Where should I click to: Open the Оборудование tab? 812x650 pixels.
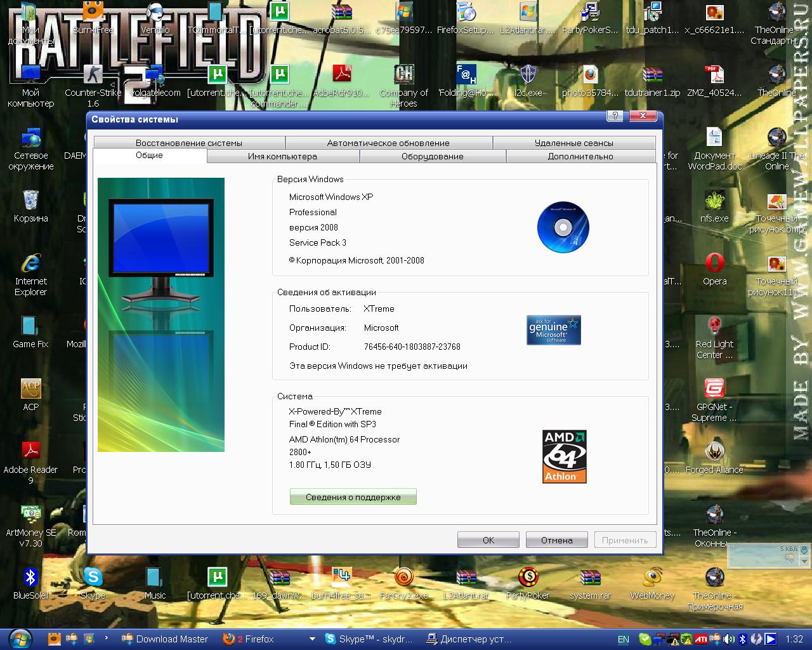click(x=433, y=156)
